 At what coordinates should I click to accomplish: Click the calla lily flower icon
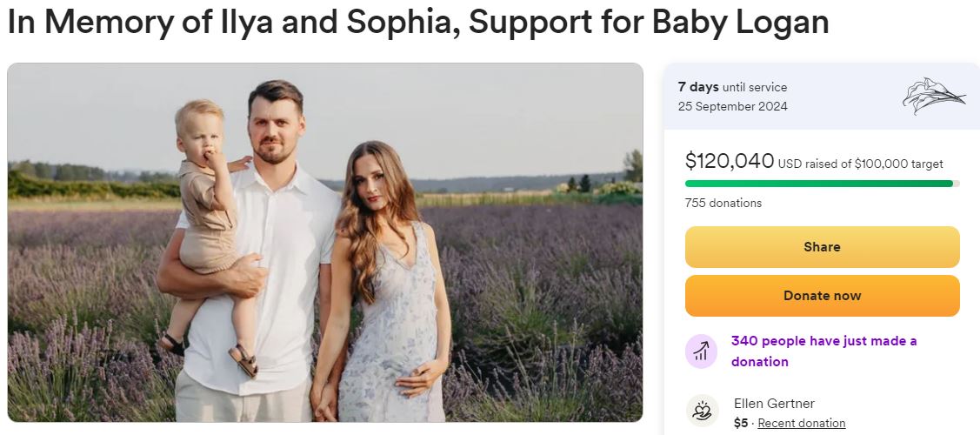tap(932, 96)
